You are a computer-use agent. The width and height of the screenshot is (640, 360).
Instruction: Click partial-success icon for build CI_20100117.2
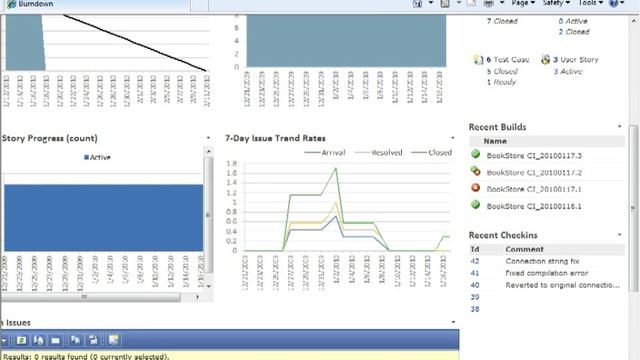coord(476,171)
